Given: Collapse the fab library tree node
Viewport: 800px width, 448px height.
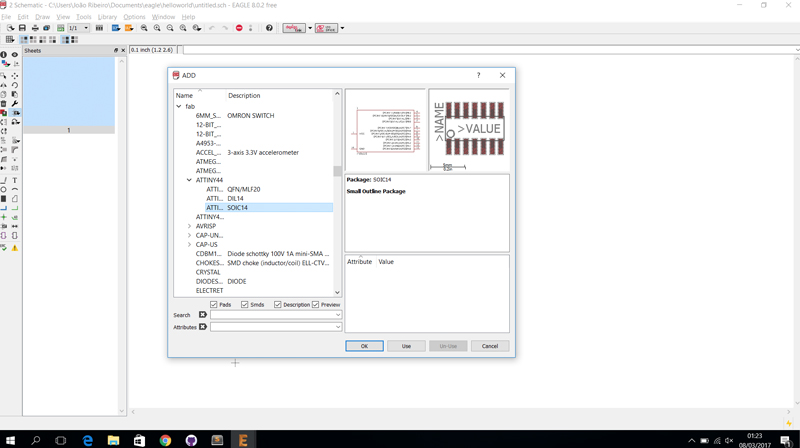Looking at the screenshot, I should click(x=179, y=106).
